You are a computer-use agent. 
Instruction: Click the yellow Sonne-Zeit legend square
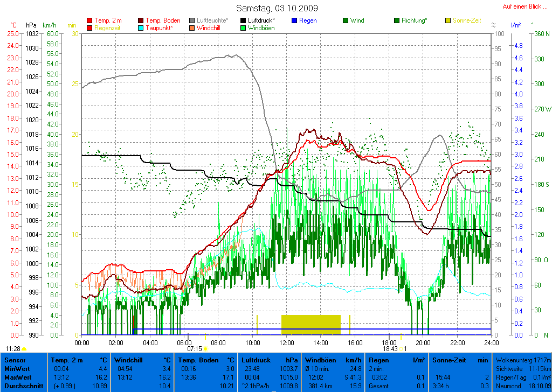pyautogui.click(x=448, y=20)
